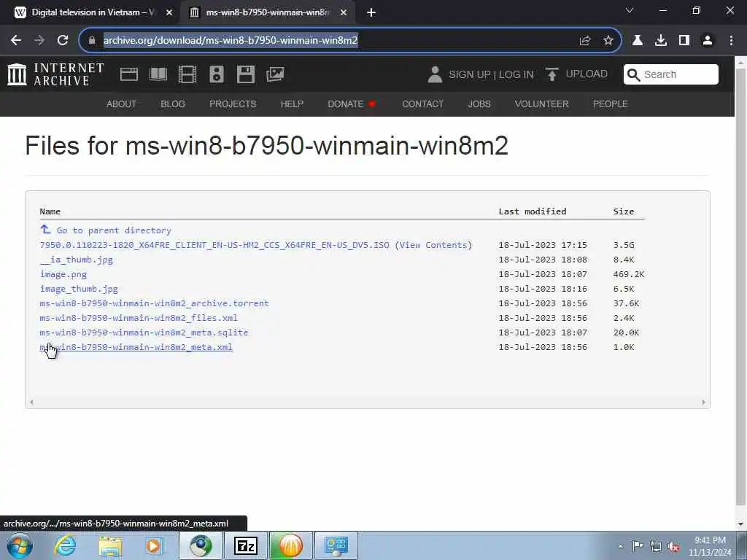Open the _files.xml link

coord(139,318)
